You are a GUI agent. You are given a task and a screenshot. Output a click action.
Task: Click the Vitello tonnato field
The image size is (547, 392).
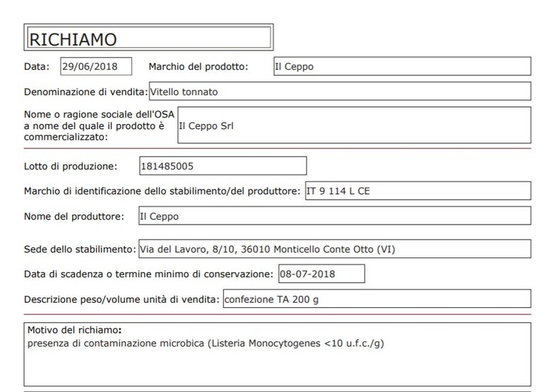tap(339, 91)
